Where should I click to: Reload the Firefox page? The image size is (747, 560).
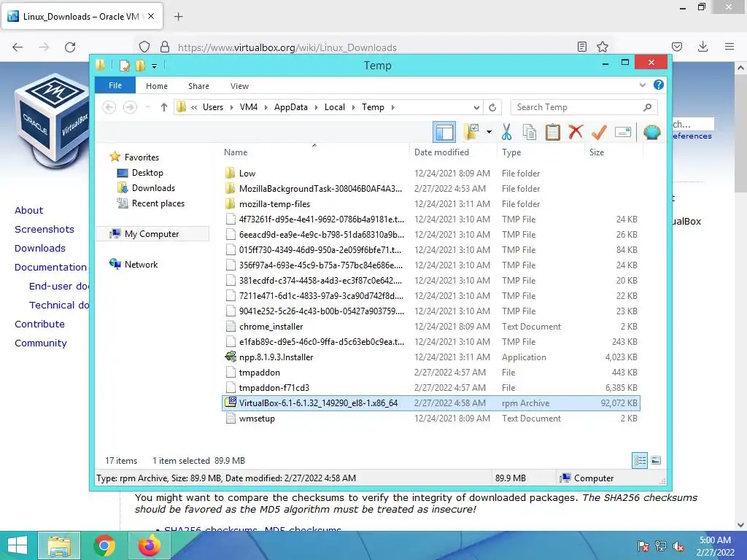(70, 47)
